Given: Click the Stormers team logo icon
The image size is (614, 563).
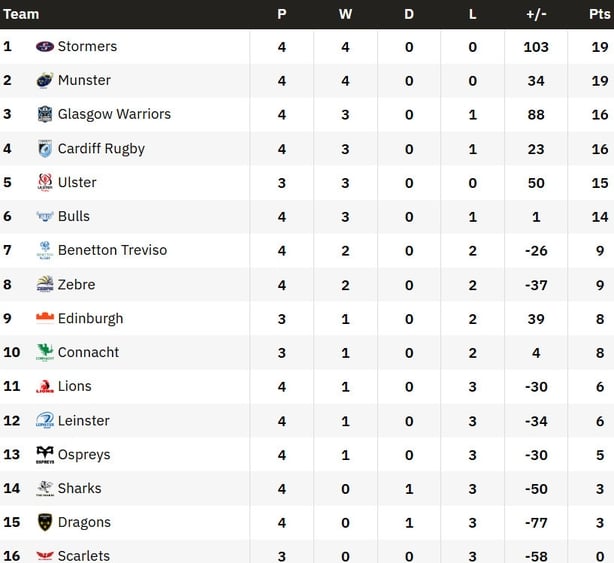Looking at the screenshot, I should coord(44,47).
